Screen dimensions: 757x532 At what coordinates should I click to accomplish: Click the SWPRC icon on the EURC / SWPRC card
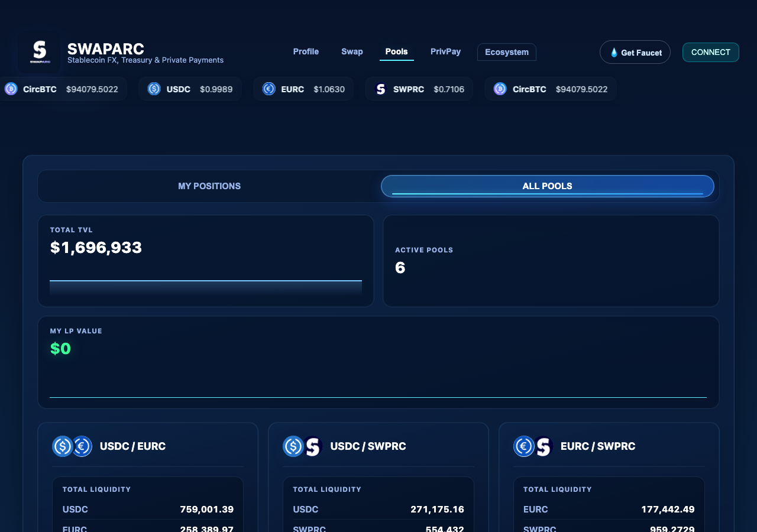pyautogui.click(x=543, y=446)
